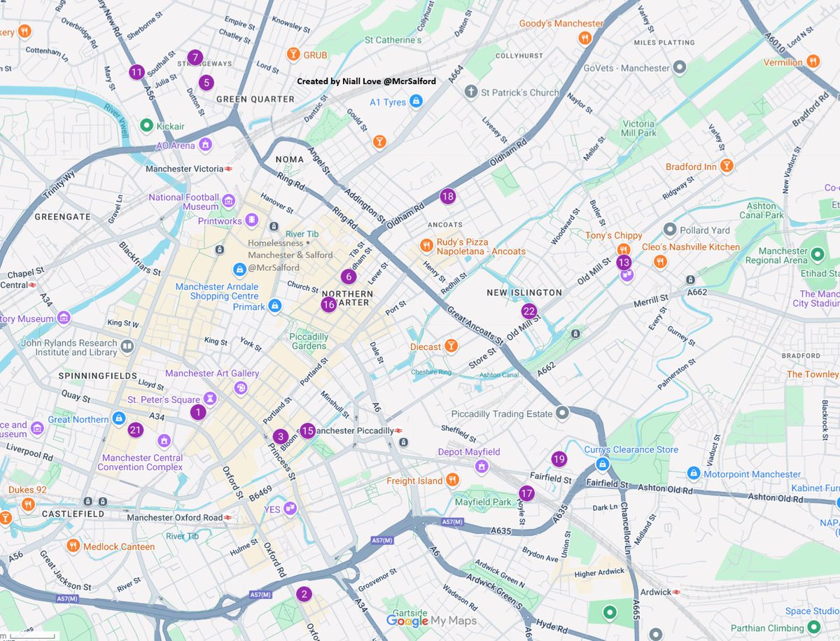Select purple marker number 6 in Northern Quarter
The height and width of the screenshot is (641, 840).
349,276
